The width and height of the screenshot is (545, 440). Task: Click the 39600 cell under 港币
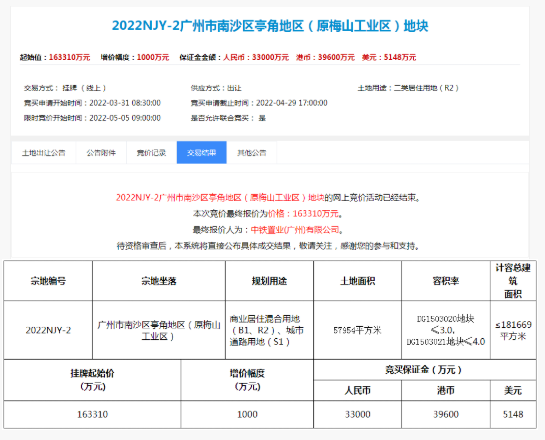point(446,414)
